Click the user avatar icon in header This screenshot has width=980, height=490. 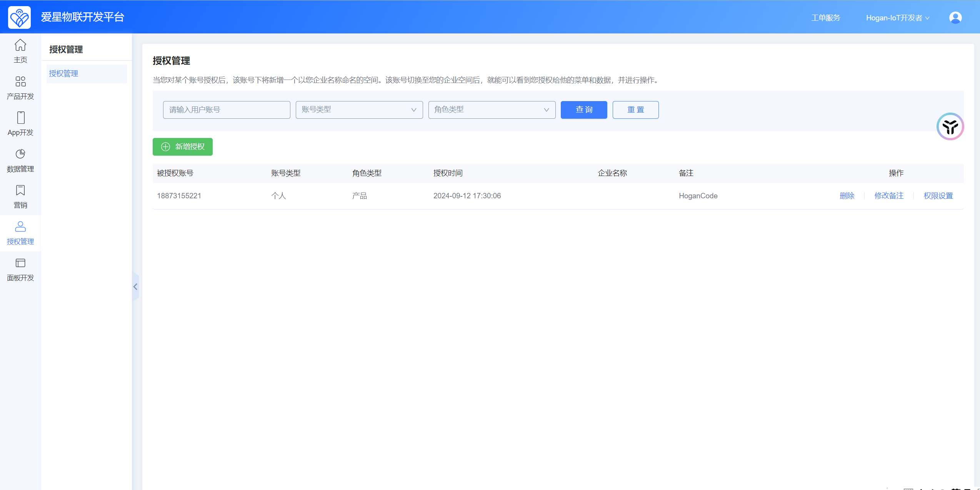point(955,18)
